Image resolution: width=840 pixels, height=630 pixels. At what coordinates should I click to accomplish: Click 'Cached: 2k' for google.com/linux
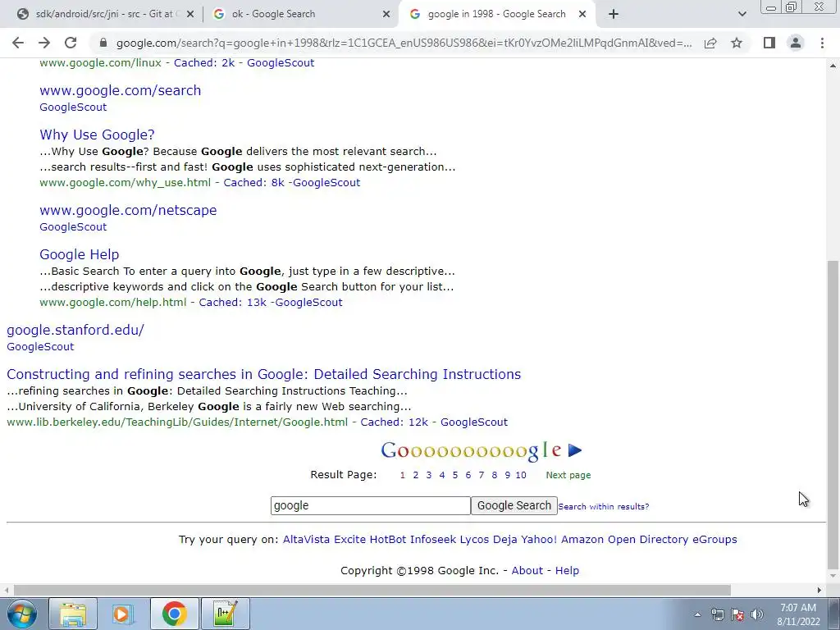coord(204,63)
